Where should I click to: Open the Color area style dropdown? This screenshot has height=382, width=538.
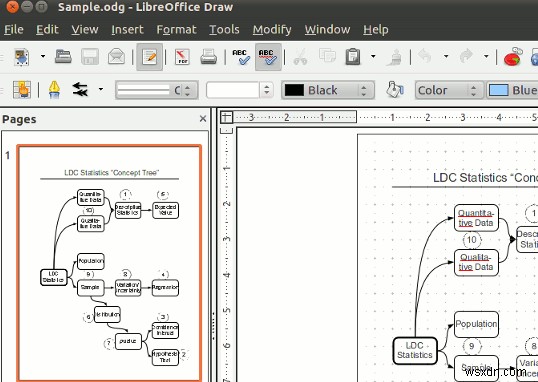pyautogui.click(x=449, y=90)
